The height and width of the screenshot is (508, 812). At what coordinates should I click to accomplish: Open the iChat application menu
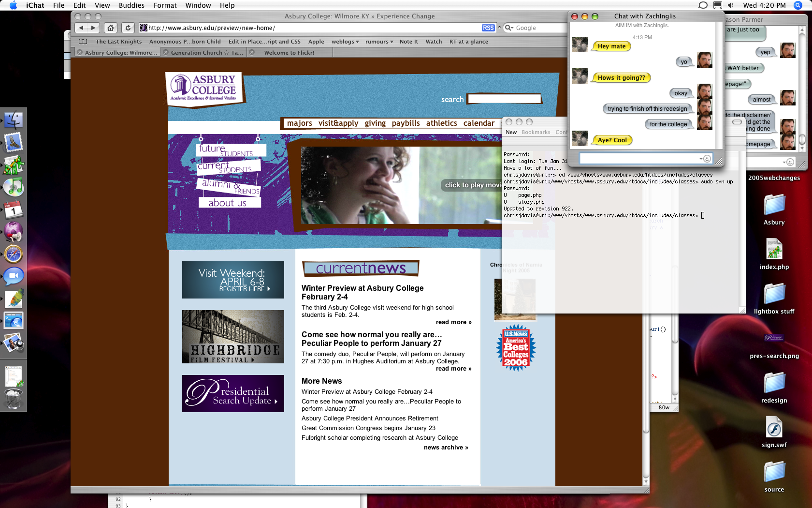(35, 5)
